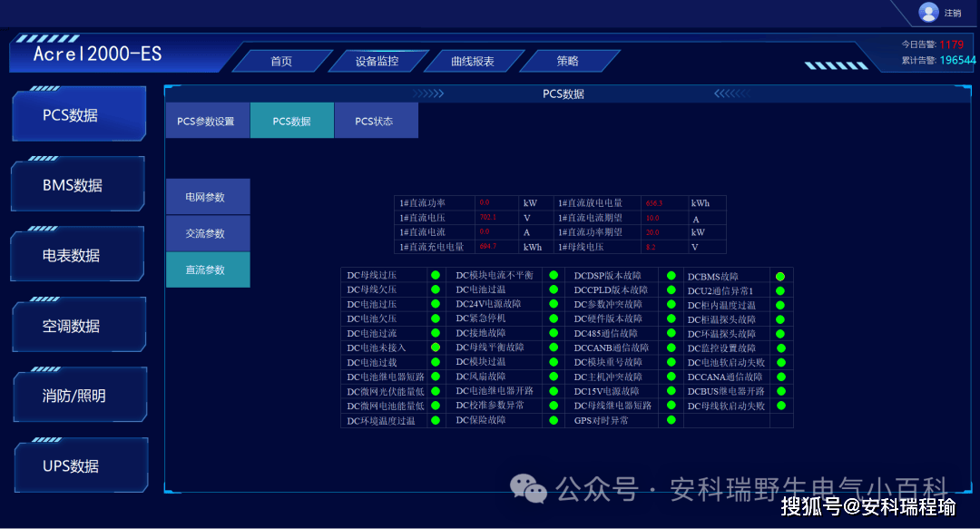Click the green indicator for DC母线欠压
Viewport: 980px width, 529px height.
[x=436, y=289]
